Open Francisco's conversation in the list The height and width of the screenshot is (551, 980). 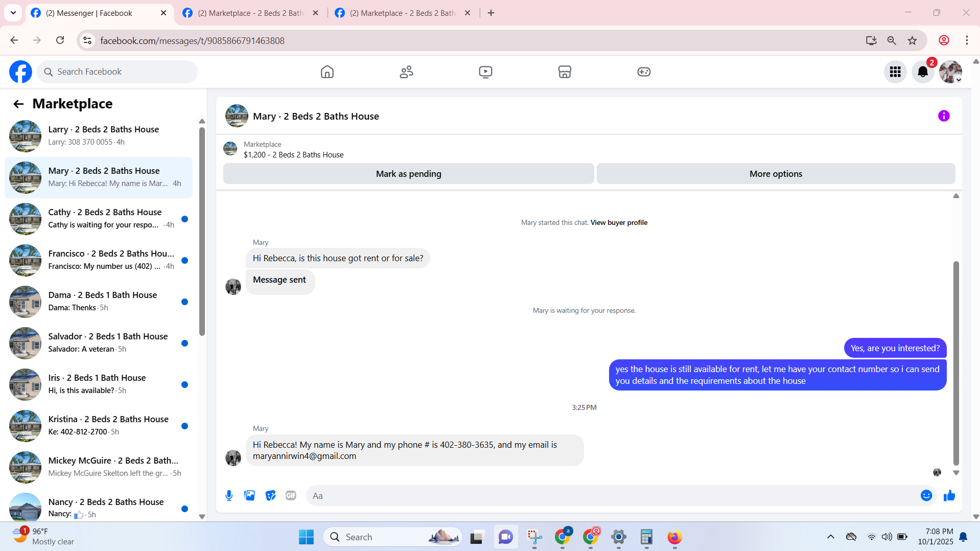point(99,260)
